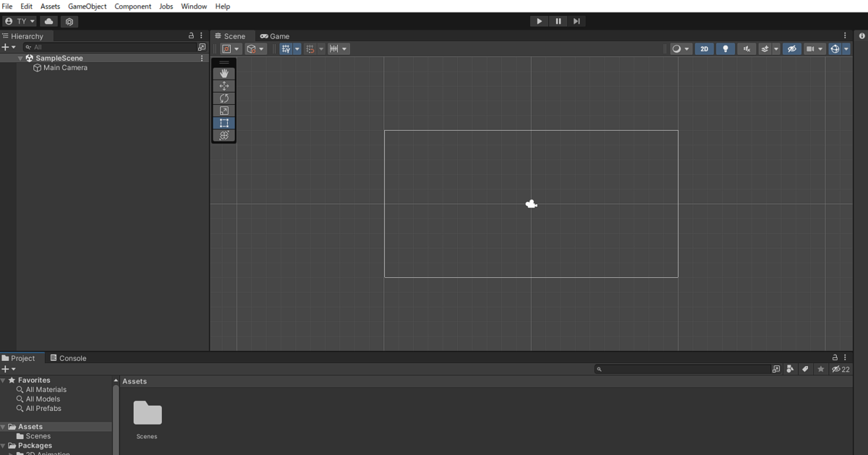Screen dimensions: 868x455
Task: Focus the Hierarchy search field
Action: pos(110,47)
